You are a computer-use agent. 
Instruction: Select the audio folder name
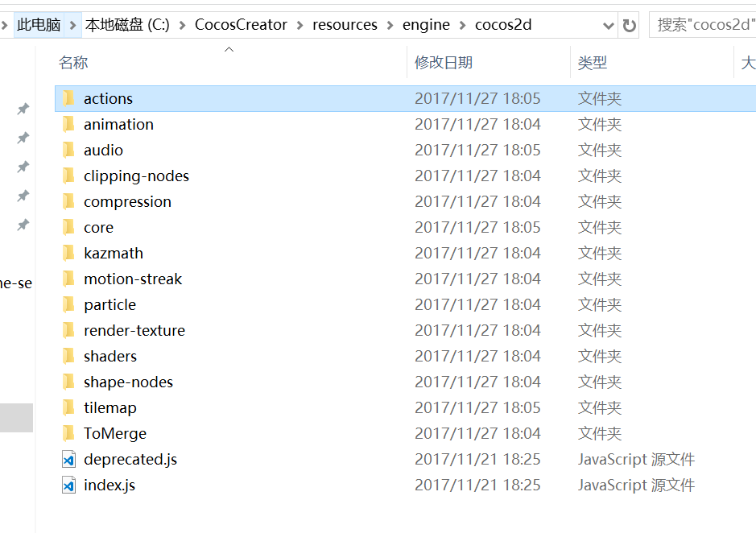coord(103,150)
